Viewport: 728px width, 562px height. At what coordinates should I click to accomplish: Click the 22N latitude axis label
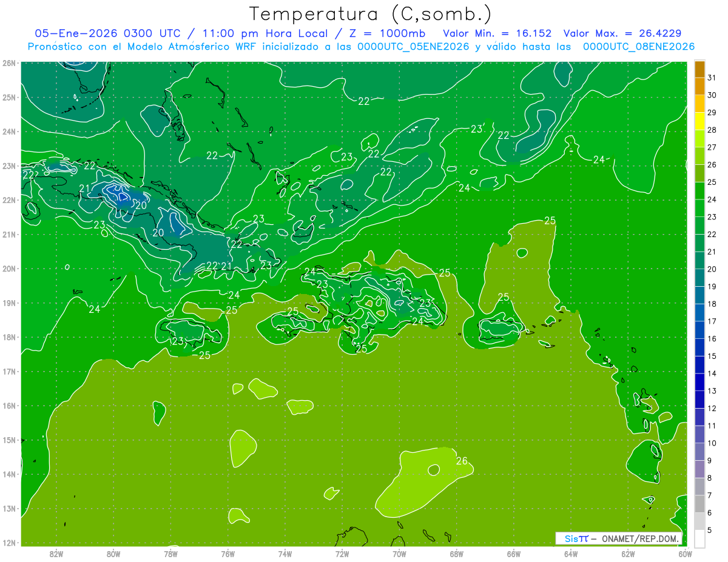(x=8, y=200)
